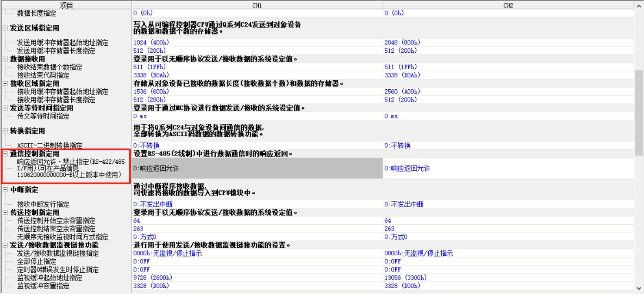Screen dimensions: 644x294
Task: Collapse the 接收区域指定用 group
Action: coord(5,84)
